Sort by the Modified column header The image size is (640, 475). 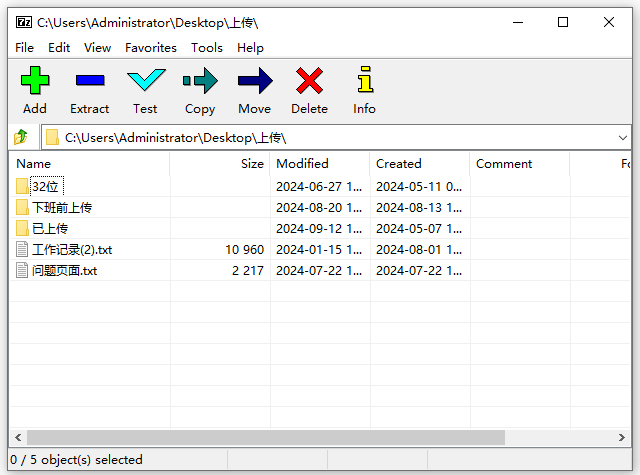(x=320, y=164)
